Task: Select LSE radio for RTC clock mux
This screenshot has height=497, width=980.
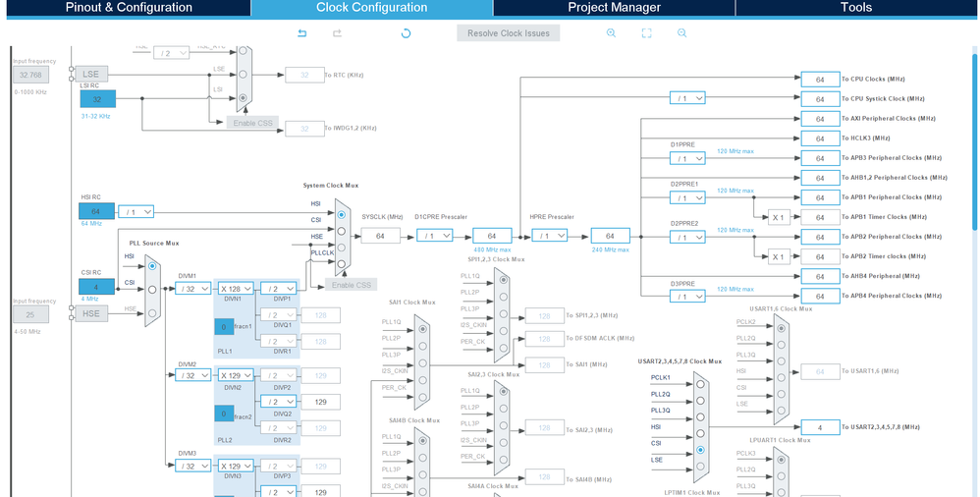Action: [243, 74]
